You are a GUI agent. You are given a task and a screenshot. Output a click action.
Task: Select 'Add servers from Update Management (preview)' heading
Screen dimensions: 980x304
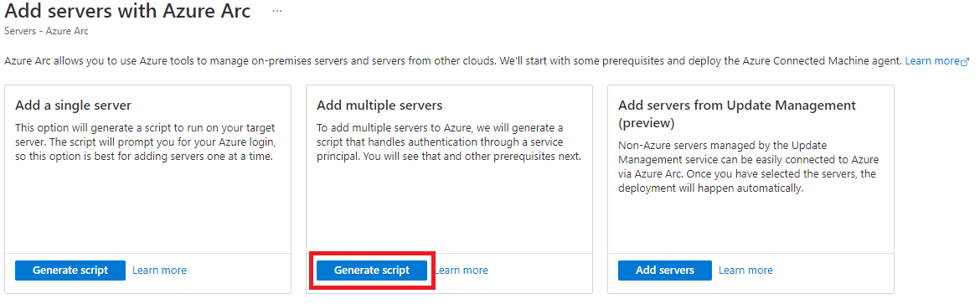click(x=737, y=112)
